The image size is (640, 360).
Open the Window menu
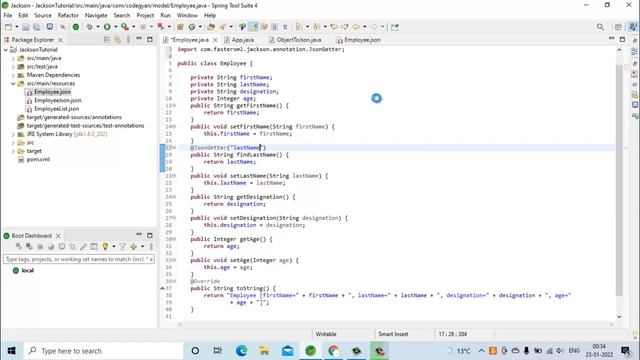187,15
